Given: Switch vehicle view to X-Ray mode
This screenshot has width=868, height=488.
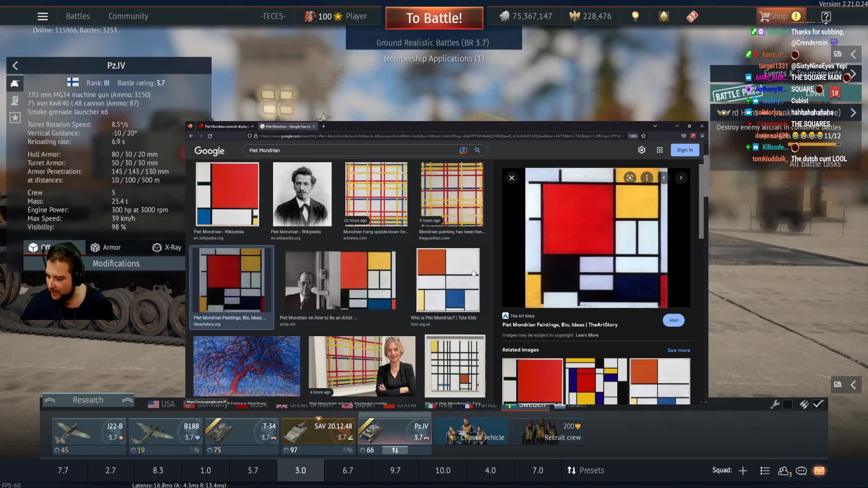Looking at the screenshot, I should coord(167,247).
